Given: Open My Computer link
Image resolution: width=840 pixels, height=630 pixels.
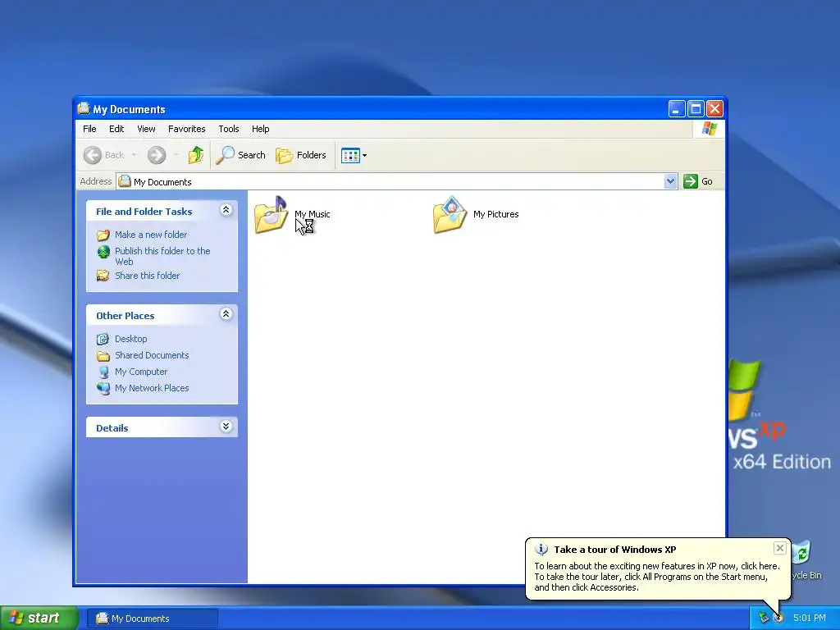Looking at the screenshot, I should (141, 372).
